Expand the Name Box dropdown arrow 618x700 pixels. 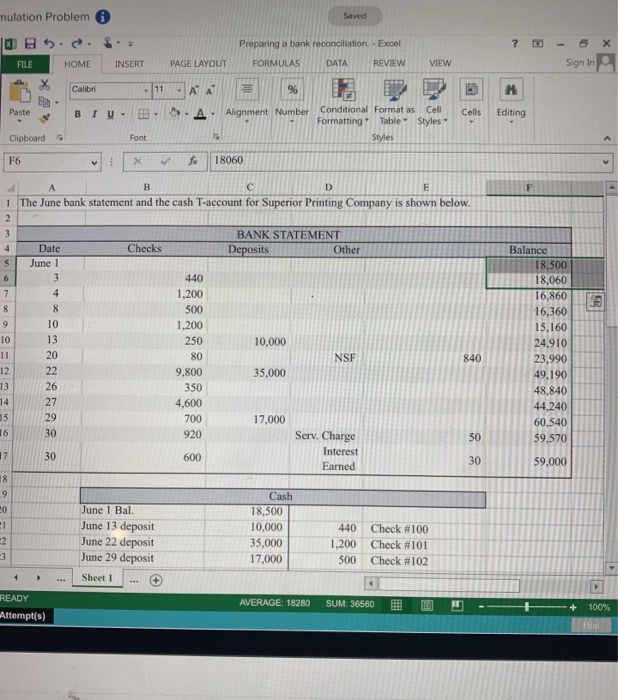pos(94,162)
